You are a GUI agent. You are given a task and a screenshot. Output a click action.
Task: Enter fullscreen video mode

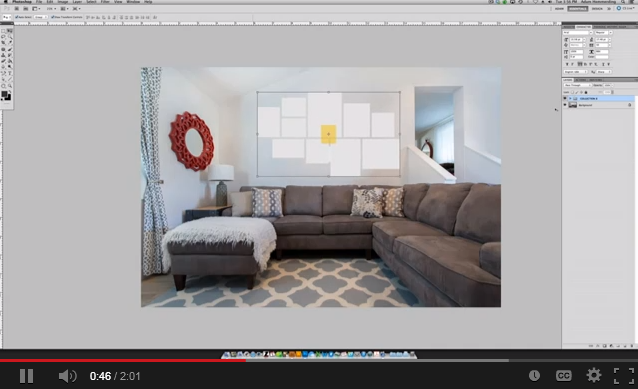[x=624, y=376]
